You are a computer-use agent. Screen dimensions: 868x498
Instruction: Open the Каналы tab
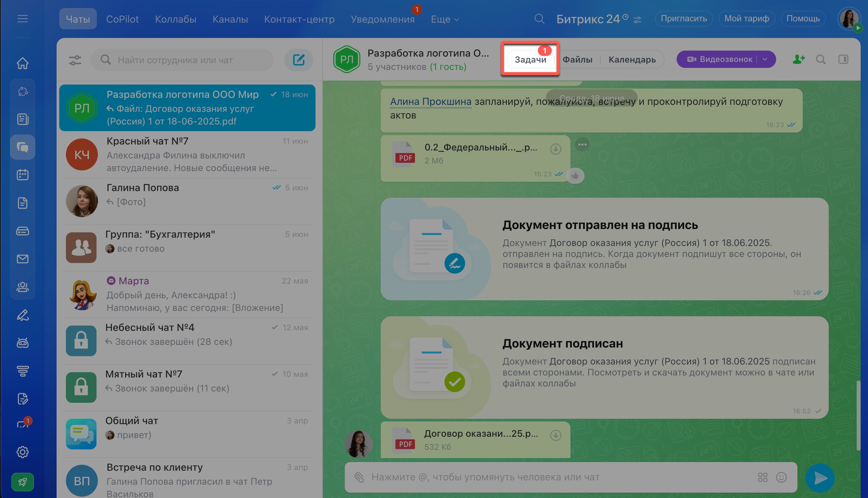click(x=230, y=19)
